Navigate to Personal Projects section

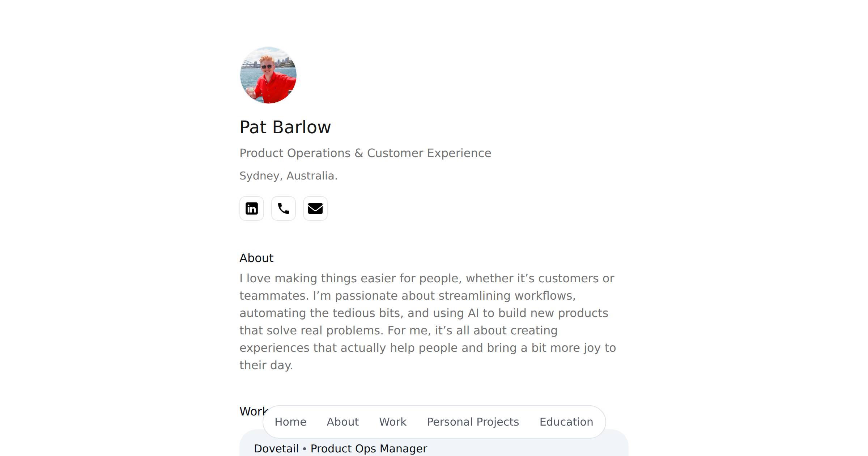[x=473, y=422]
